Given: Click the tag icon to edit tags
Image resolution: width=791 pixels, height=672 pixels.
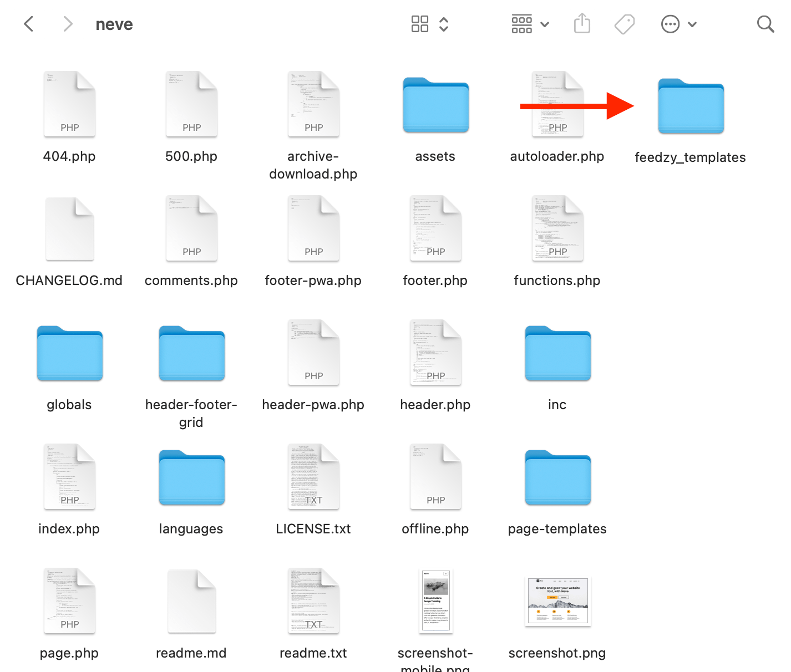Looking at the screenshot, I should click(625, 24).
